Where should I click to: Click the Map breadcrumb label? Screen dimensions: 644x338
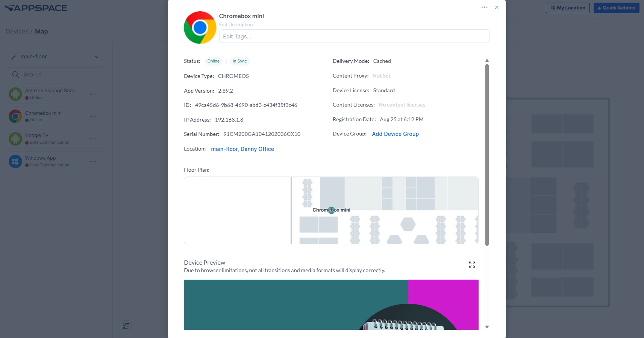(41, 32)
